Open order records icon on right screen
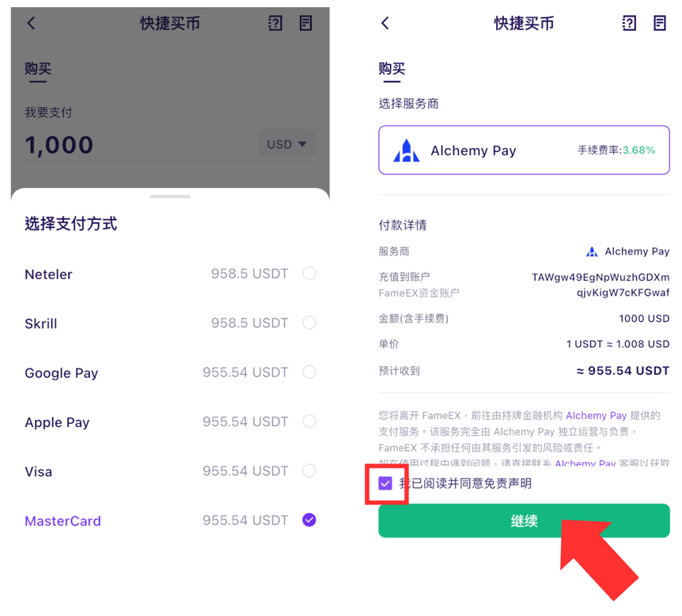The width and height of the screenshot is (682, 616). pyautogui.click(x=660, y=23)
